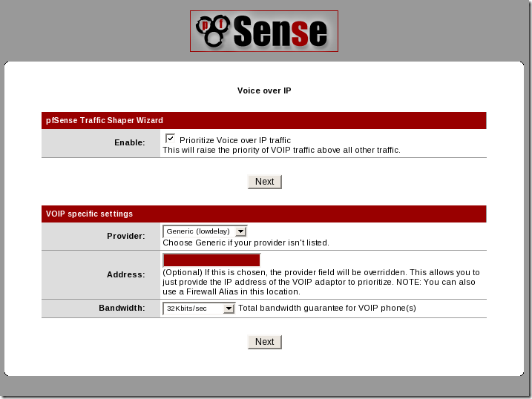Click the Address: label
532x399 pixels.
(126, 274)
